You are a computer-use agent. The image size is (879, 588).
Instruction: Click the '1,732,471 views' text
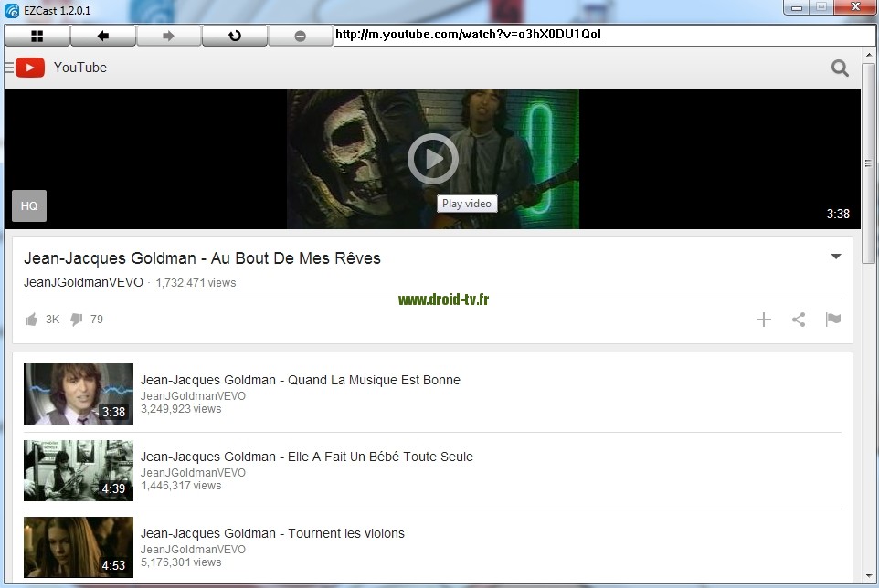(x=196, y=283)
